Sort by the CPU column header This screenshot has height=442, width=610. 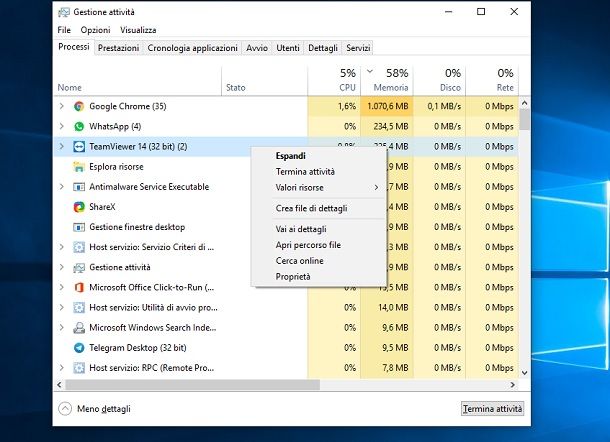tap(334, 81)
